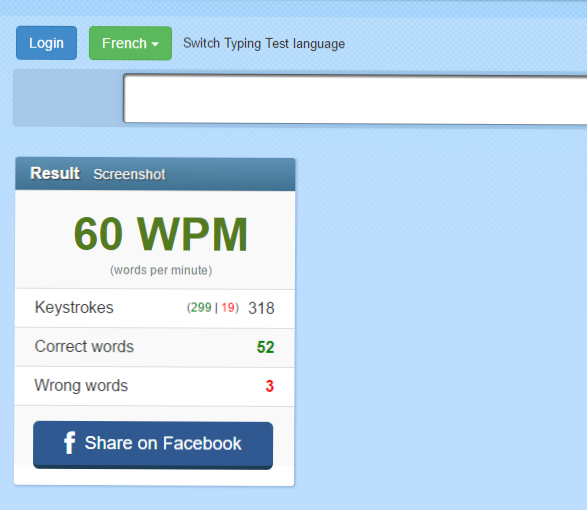Screen dimensions: 587x510
Task: Click the Keystrokes row label
Action: point(74,307)
